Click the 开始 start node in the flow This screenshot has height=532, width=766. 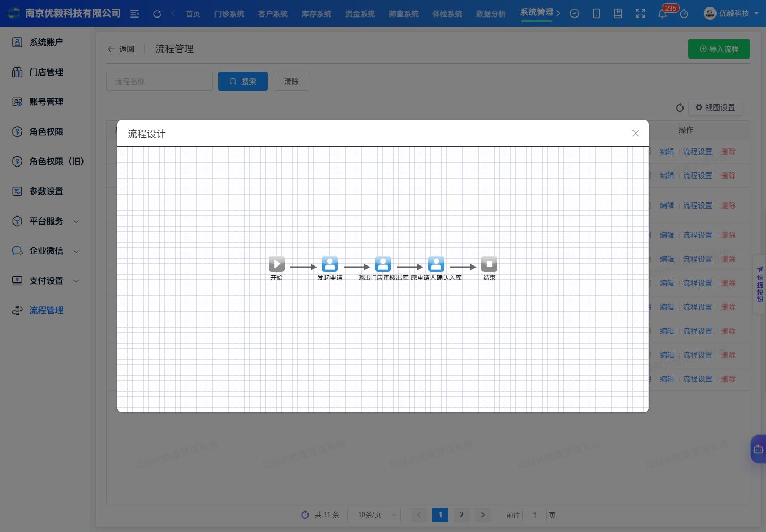pos(277,264)
